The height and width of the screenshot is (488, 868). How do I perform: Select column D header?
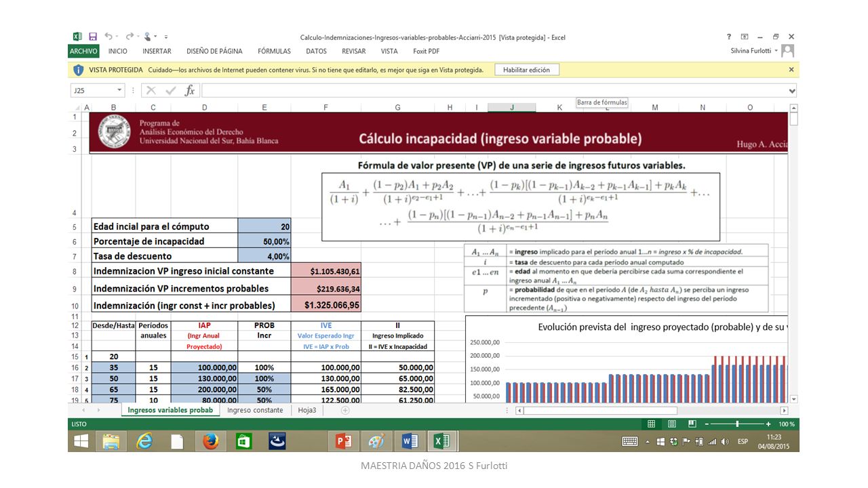point(204,107)
